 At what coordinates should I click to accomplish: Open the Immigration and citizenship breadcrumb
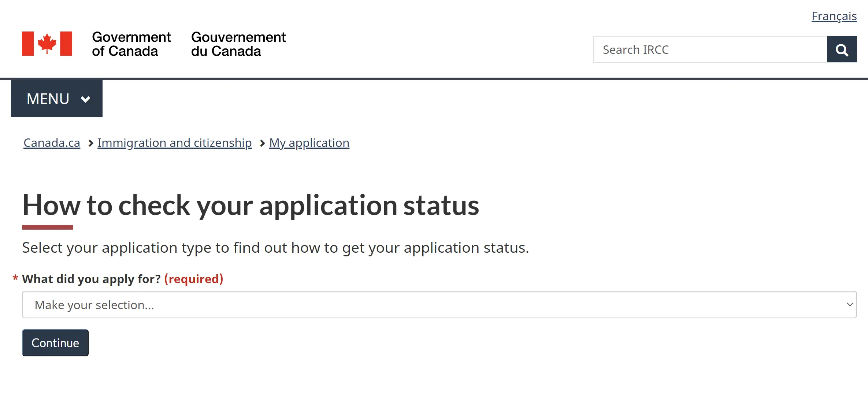point(174,143)
